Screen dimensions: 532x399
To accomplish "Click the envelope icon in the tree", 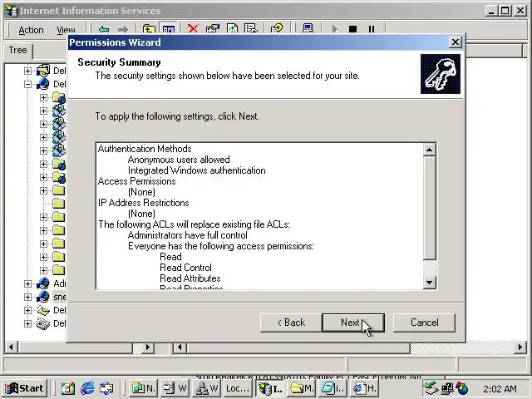I will (43, 310).
